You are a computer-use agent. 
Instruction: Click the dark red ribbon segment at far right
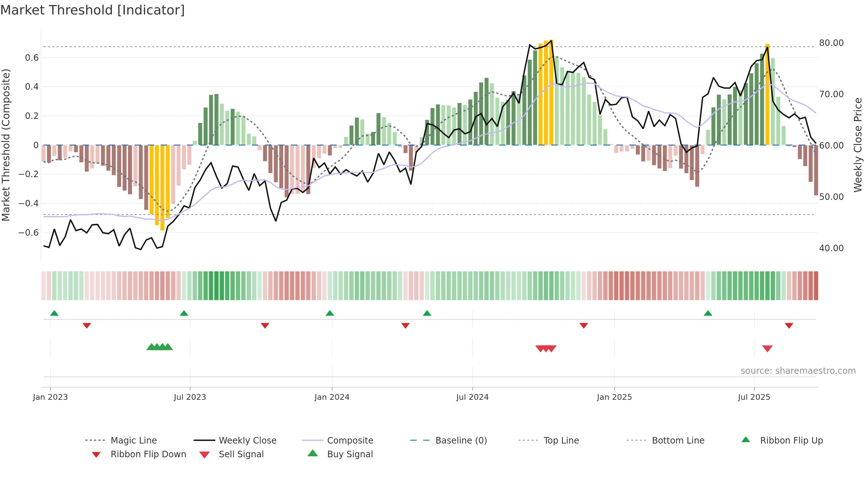pos(816,286)
